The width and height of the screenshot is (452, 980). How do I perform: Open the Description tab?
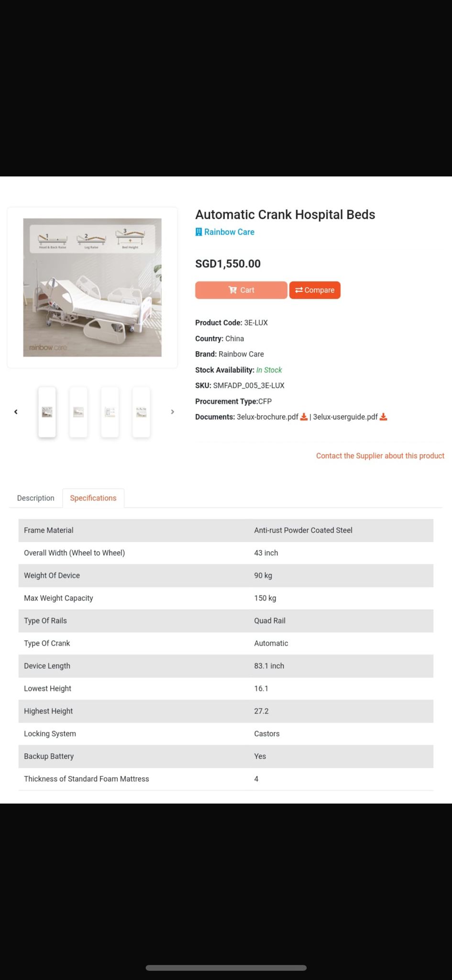pos(35,498)
